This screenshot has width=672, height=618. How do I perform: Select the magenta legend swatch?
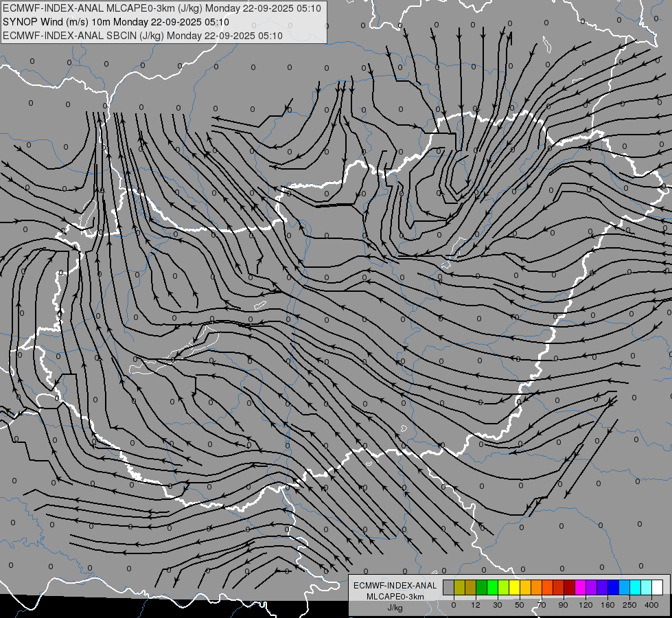point(580,587)
